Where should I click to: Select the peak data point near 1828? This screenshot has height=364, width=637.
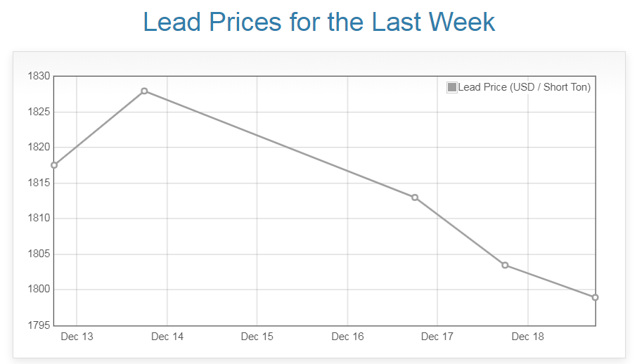(144, 91)
